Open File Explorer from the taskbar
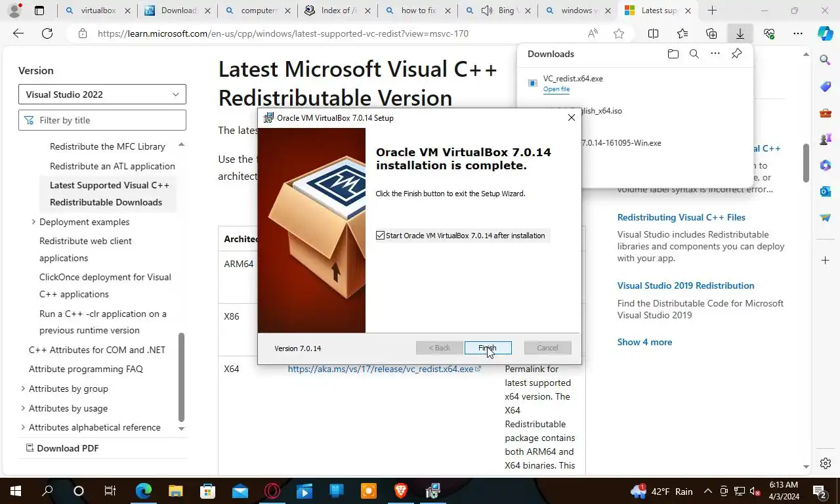Viewport: 840px width, 504px height. point(175,491)
